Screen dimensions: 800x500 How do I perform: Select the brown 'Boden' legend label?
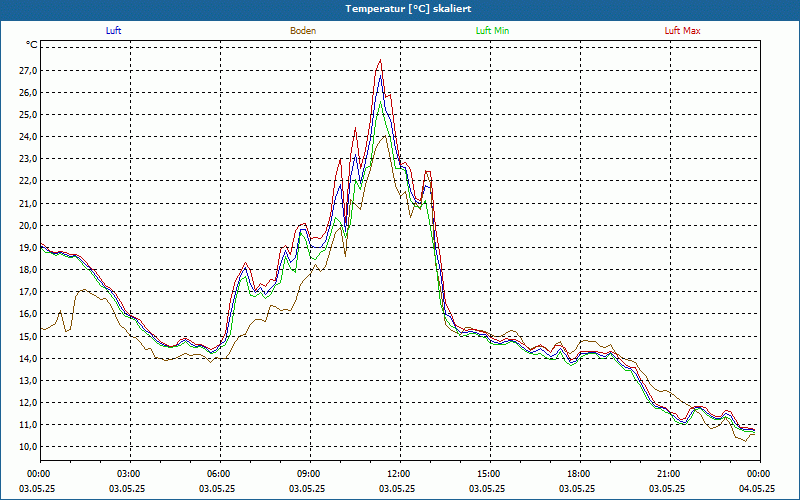[x=303, y=31]
